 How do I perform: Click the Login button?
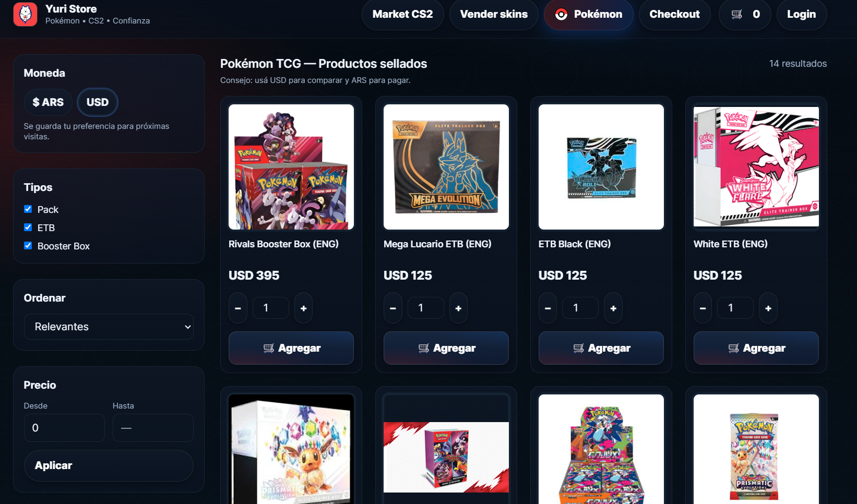801,14
